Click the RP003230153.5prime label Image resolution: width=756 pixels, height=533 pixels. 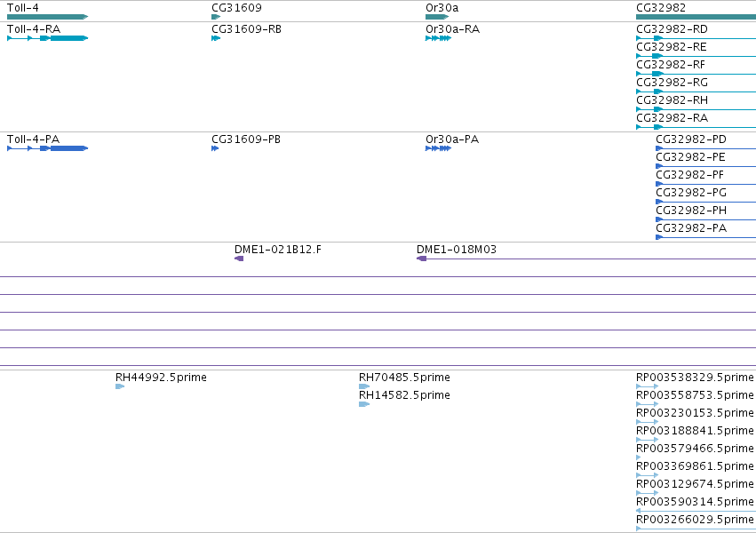tap(695, 413)
